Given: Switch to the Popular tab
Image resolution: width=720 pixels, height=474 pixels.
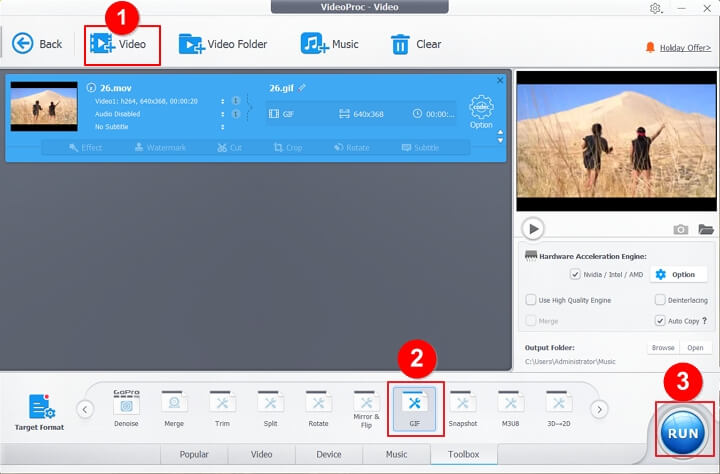Looking at the screenshot, I should click(194, 454).
